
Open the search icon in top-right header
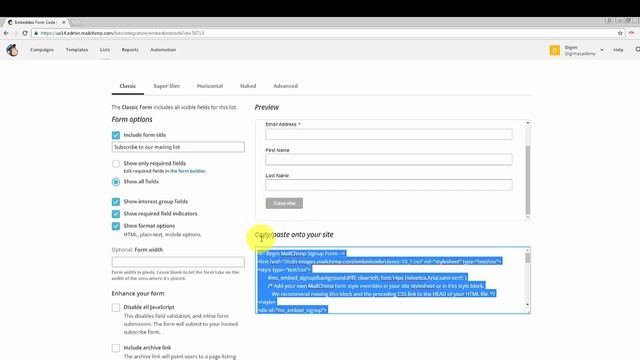(637, 50)
